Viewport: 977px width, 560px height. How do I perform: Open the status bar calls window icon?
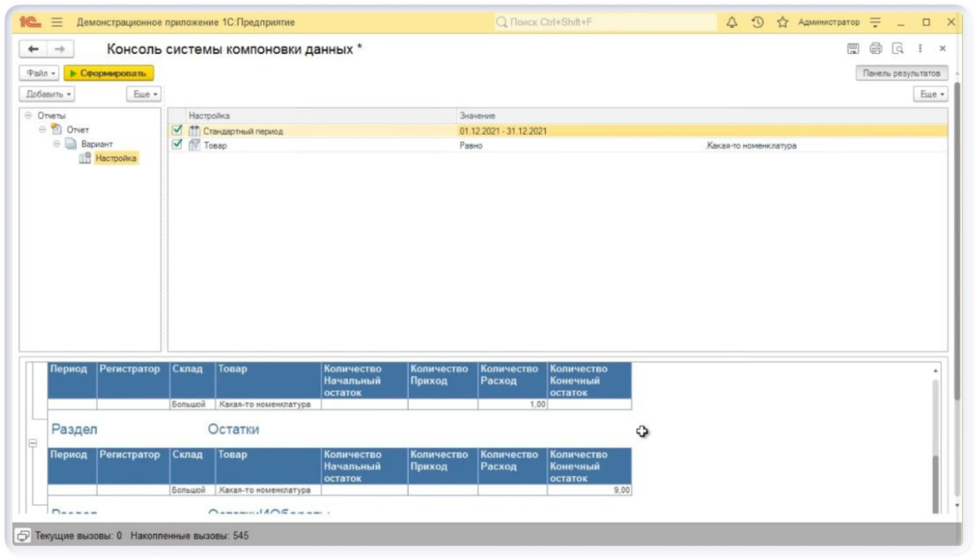23,535
